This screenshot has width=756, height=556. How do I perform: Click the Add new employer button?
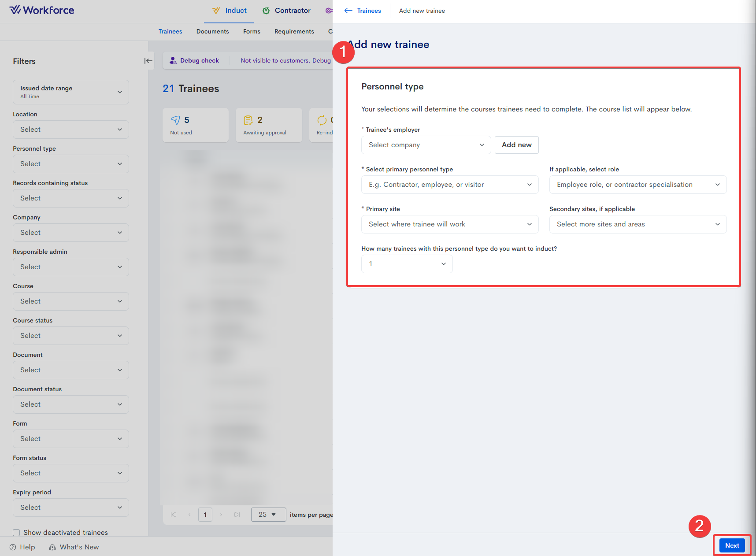click(x=516, y=145)
